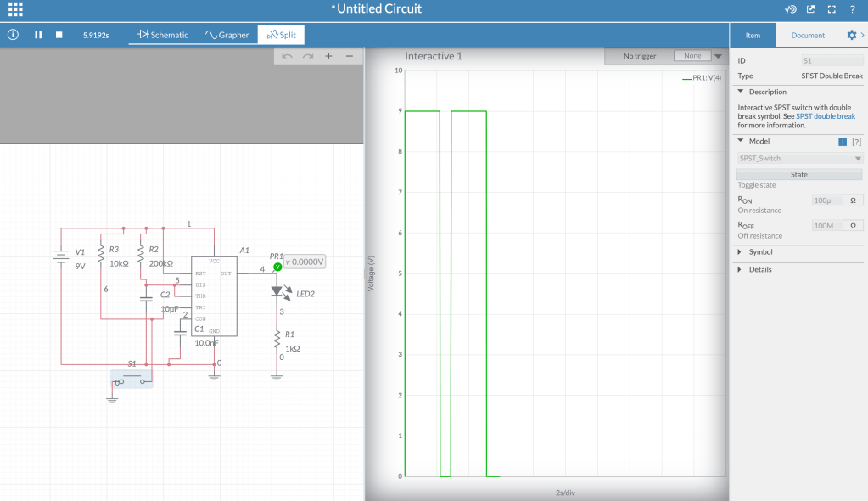Viewport: 868px width, 501px height.
Task: Open the settings gear in panel
Action: coord(851,35)
